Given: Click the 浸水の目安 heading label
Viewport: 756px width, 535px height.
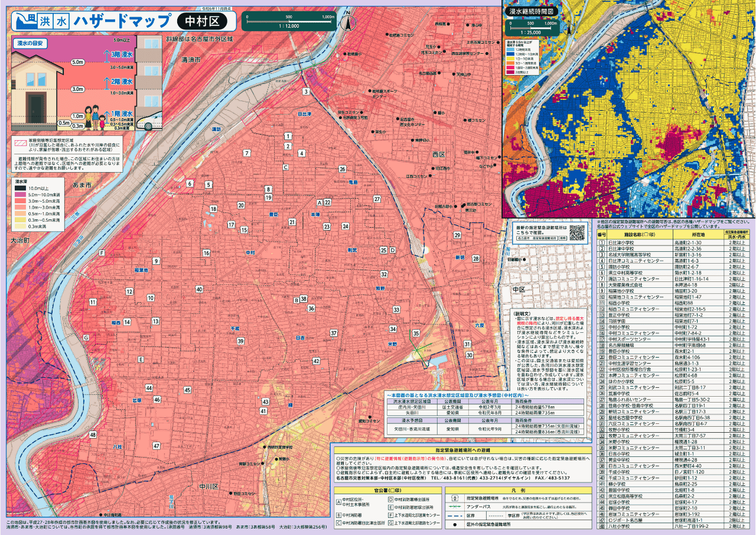Looking at the screenshot, I should tap(30, 44).
